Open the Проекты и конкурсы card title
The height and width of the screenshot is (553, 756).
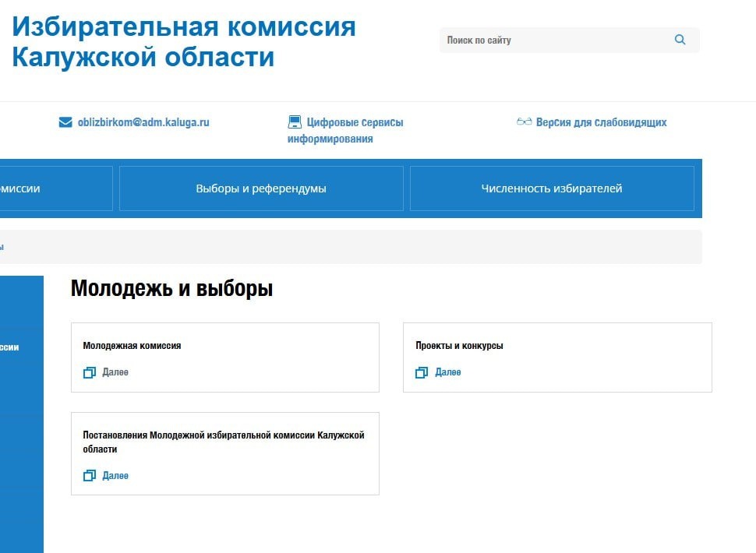459,345
